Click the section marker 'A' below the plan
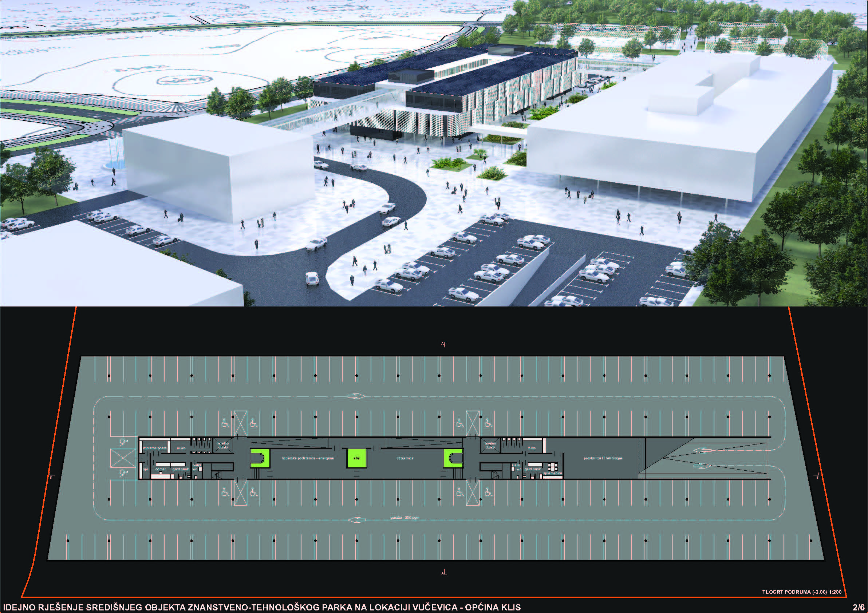 444,573
